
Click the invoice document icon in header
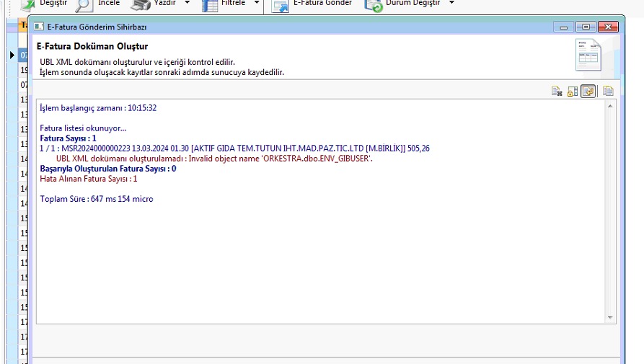tap(588, 56)
